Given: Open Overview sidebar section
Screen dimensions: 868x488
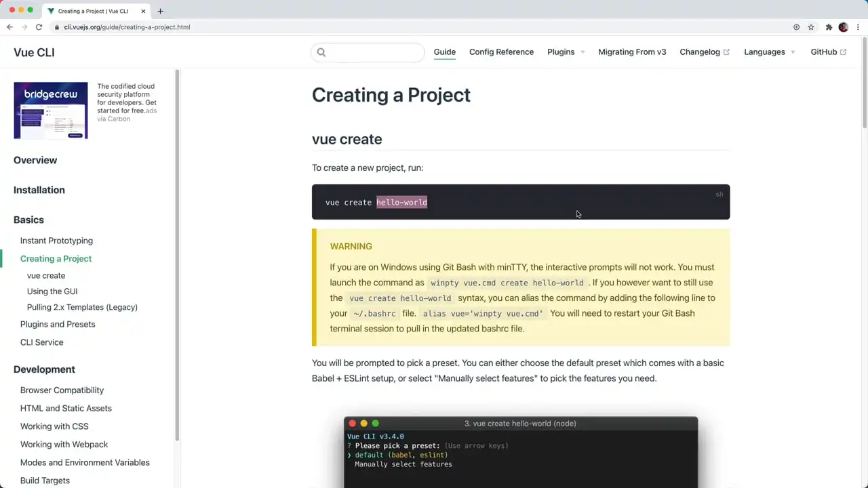Looking at the screenshot, I should coord(35,160).
